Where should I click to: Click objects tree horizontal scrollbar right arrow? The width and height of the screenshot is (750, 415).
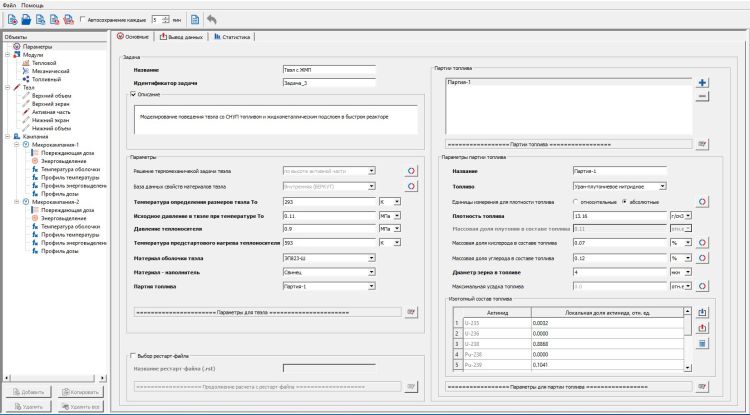pos(103,378)
